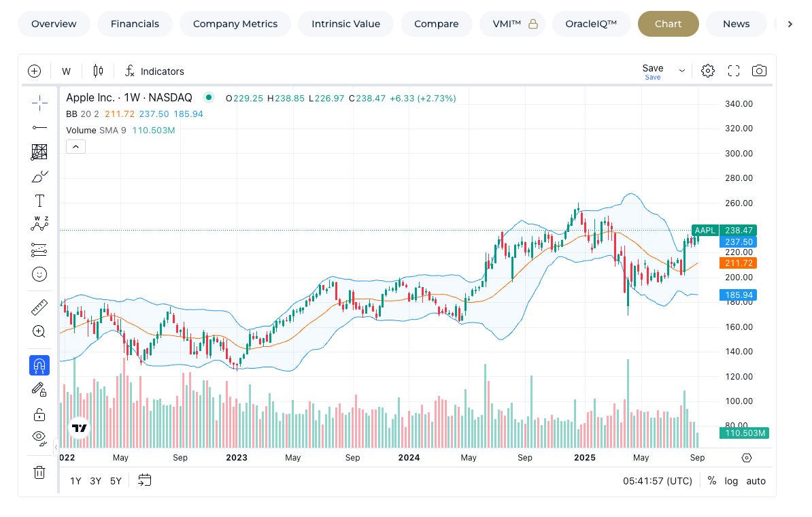This screenshot has width=812, height=517.
Task: Select the Measure ruler tool
Action: tap(39, 307)
